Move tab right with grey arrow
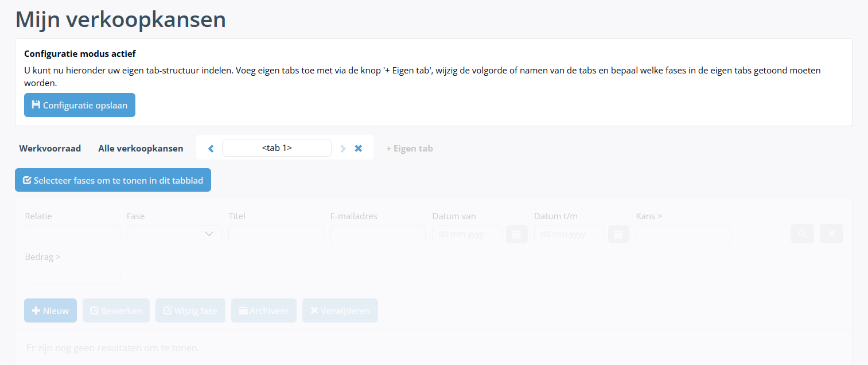This screenshot has width=868, height=365. 343,149
